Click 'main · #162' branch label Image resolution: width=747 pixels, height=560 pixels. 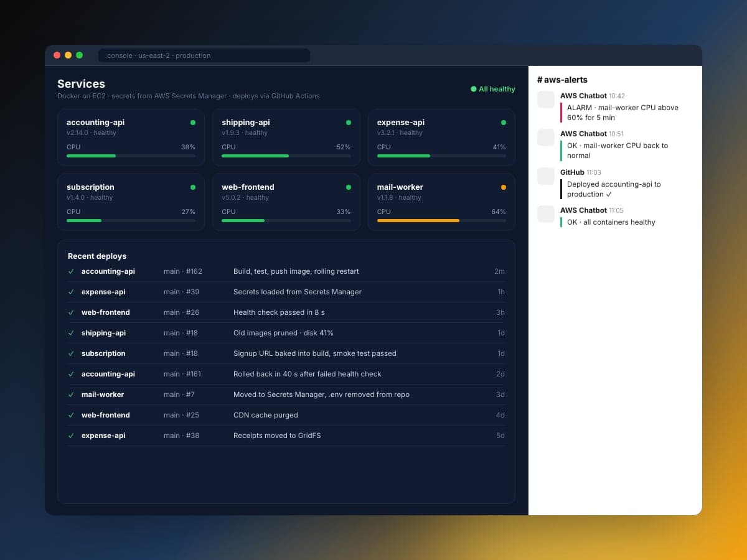click(x=183, y=271)
